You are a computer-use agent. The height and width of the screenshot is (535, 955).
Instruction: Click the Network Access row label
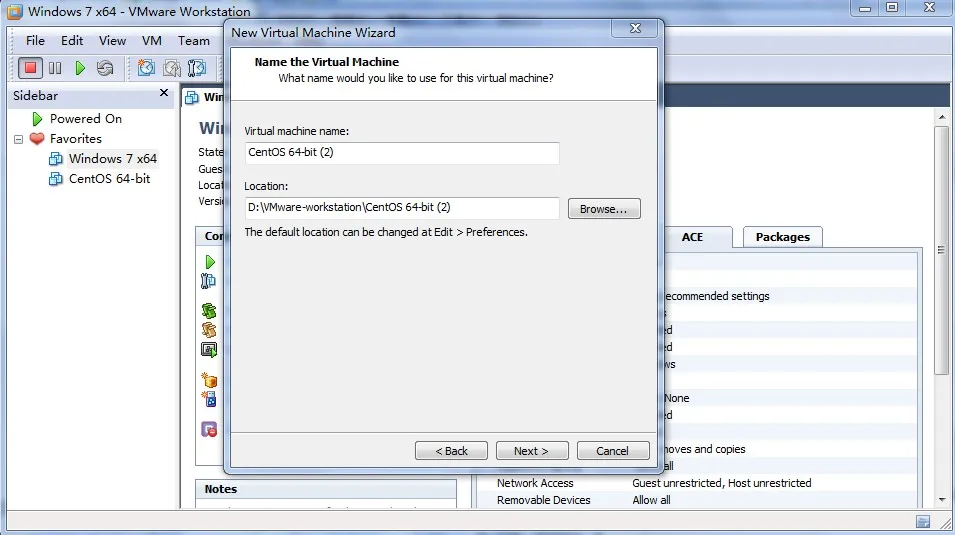pos(535,483)
